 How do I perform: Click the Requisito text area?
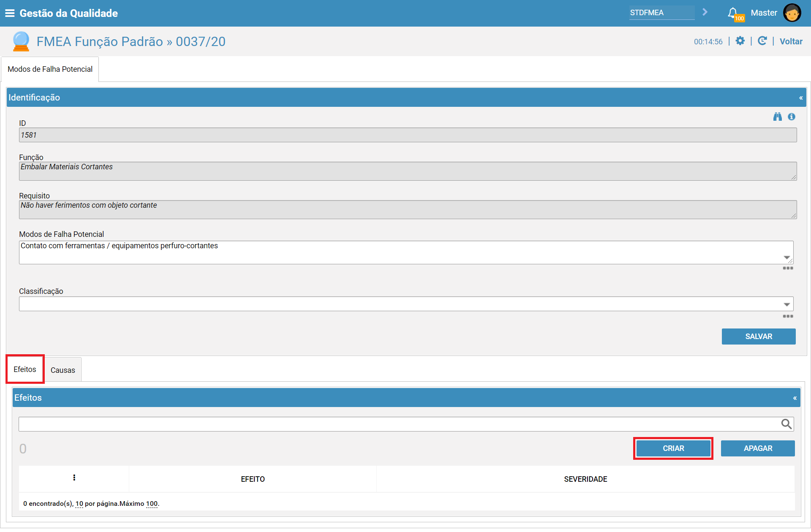(x=408, y=210)
